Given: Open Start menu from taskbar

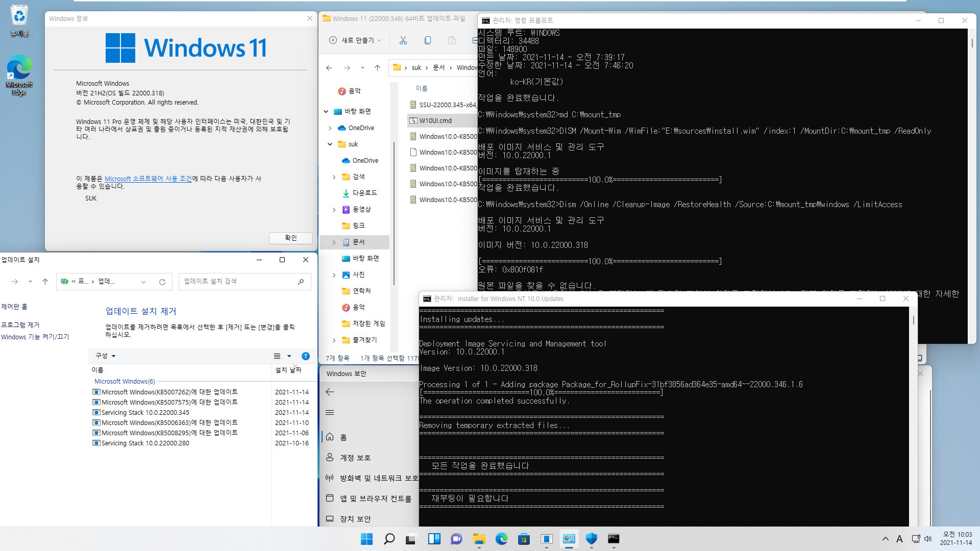Looking at the screenshot, I should [366, 539].
